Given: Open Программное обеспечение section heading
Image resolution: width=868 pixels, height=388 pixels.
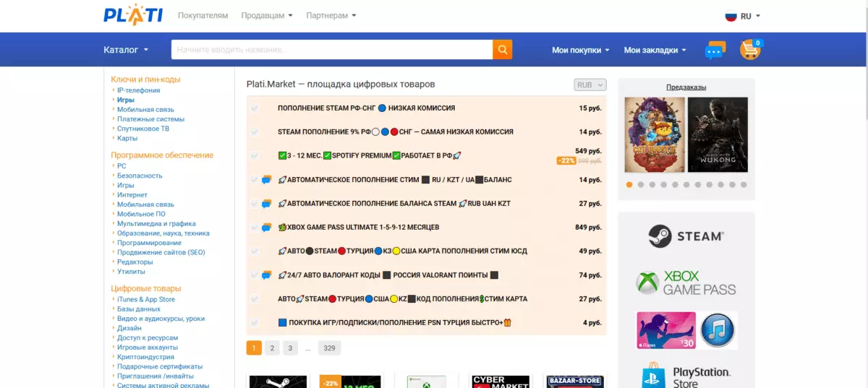Looking at the screenshot, I should pos(162,155).
